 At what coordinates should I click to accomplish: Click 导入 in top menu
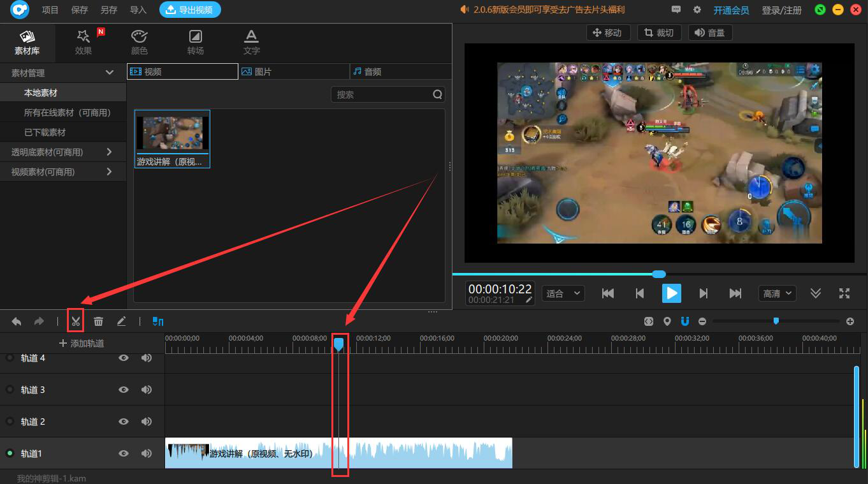click(138, 10)
